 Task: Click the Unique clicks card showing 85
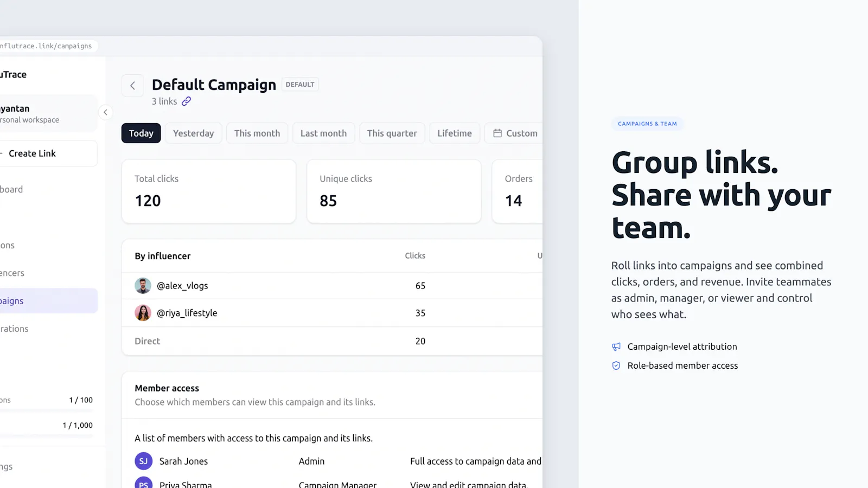pos(394,191)
